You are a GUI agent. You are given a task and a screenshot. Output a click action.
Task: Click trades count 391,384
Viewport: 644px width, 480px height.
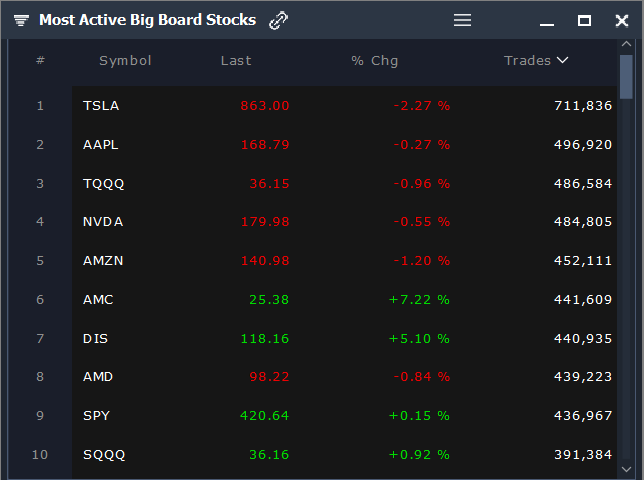(583, 455)
